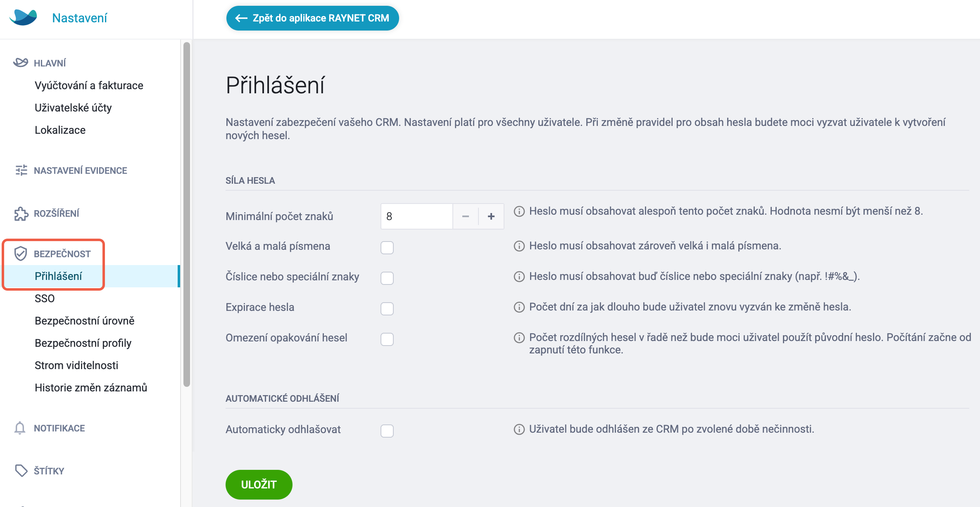Expand the Rozšíření section
This screenshot has width=980, height=507.
click(x=57, y=213)
